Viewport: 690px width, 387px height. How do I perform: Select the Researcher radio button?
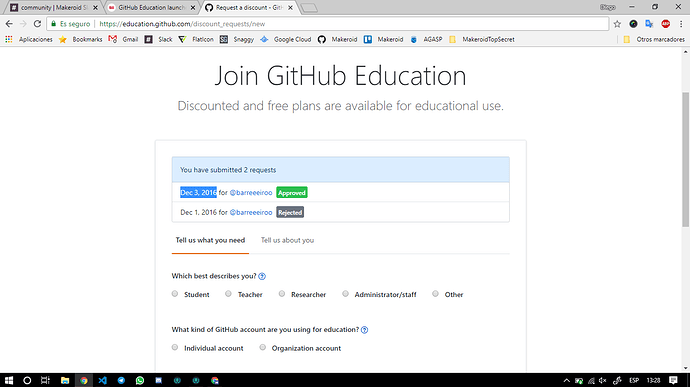coord(282,294)
